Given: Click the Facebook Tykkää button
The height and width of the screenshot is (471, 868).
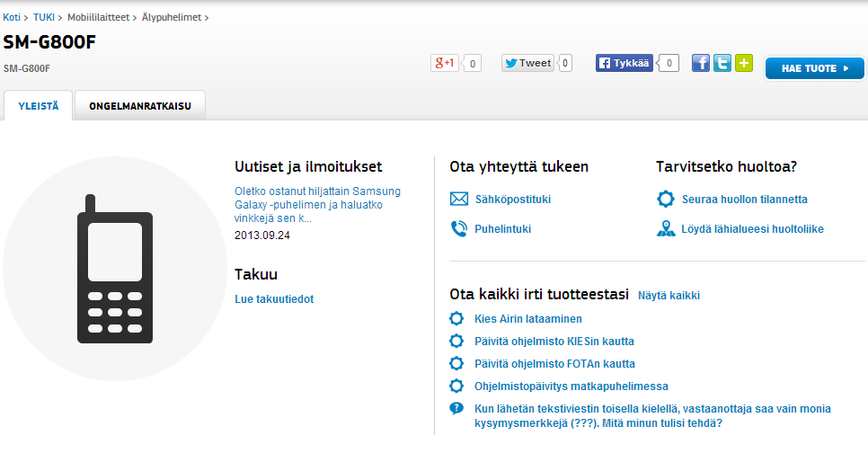Looking at the screenshot, I should point(624,63).
